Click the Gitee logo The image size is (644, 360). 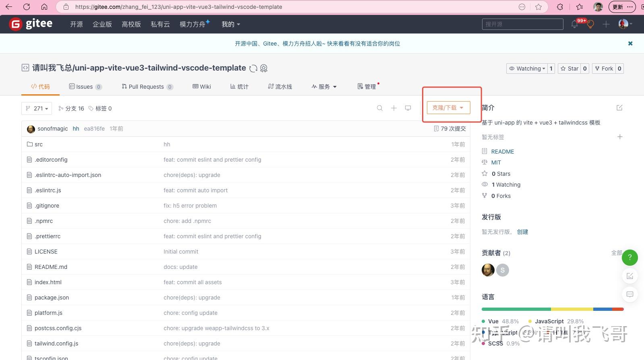(x=31, y=24)
